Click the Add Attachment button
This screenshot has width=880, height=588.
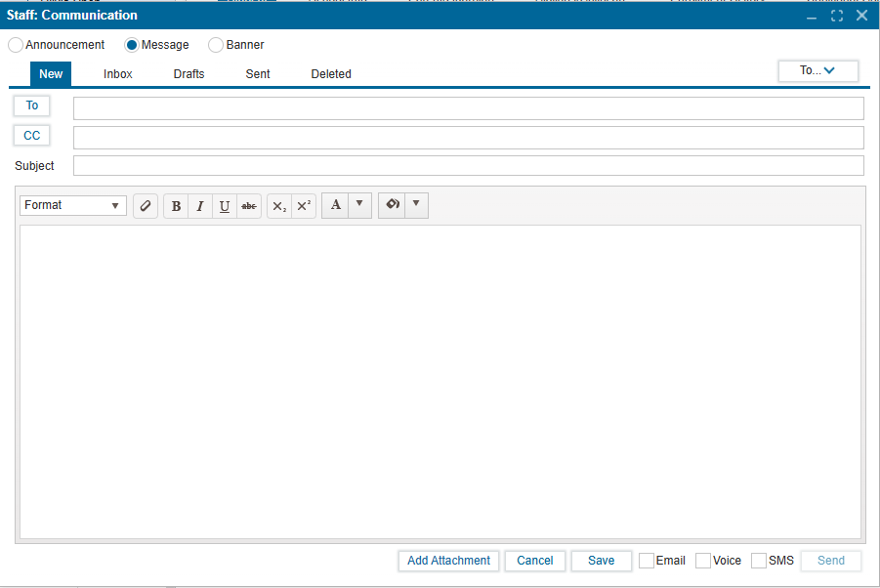tap(448, 561)
